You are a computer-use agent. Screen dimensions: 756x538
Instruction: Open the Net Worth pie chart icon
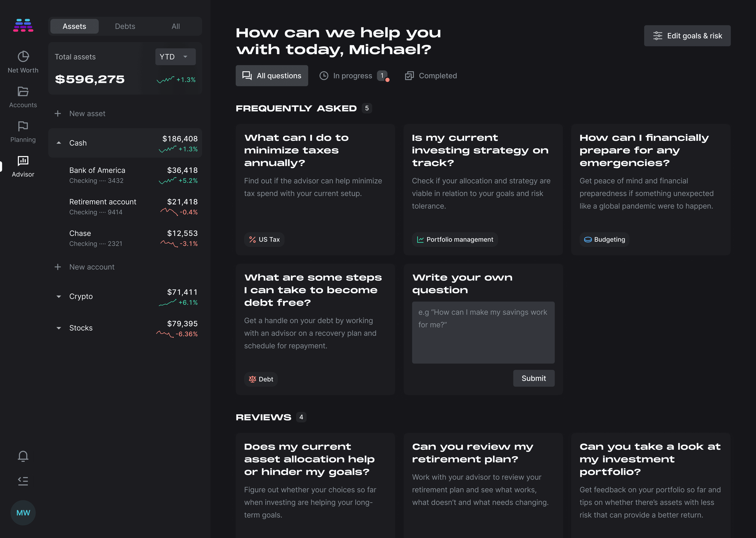(x=23, y=57)
